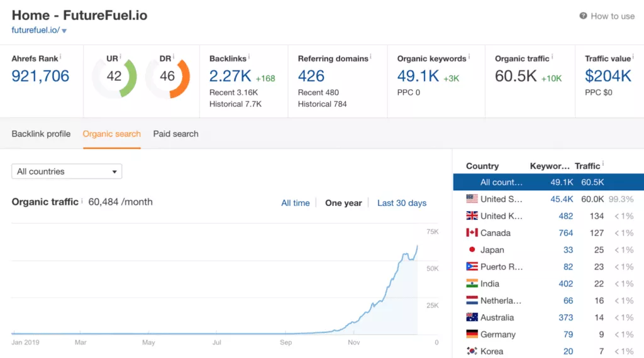The image size is (644, 358).
Task: Open the All countries dropdown
Action: pos(67,171)
